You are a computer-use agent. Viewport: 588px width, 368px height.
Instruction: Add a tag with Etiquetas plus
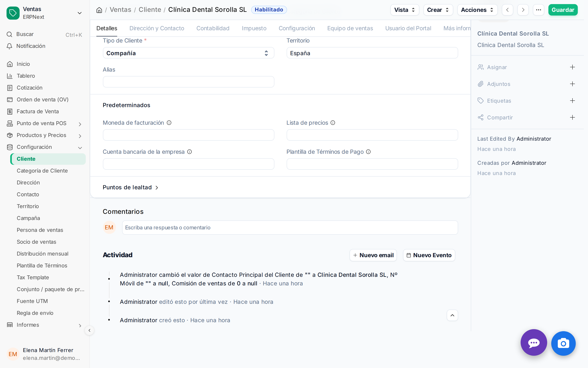[x=572, y=101]
